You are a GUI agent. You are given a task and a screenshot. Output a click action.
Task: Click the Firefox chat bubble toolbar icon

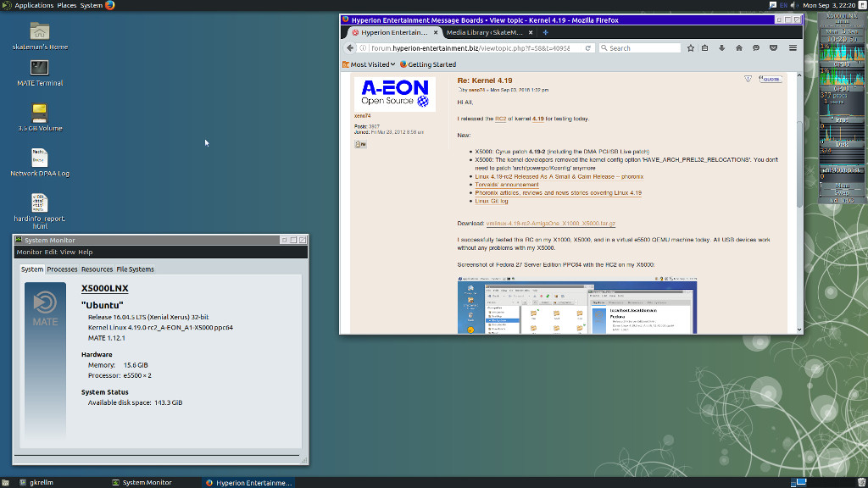[x=756, y=48]
